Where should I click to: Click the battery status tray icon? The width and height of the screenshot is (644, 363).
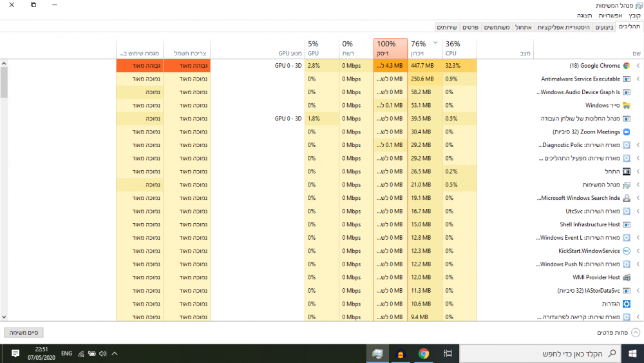point(91,353)
